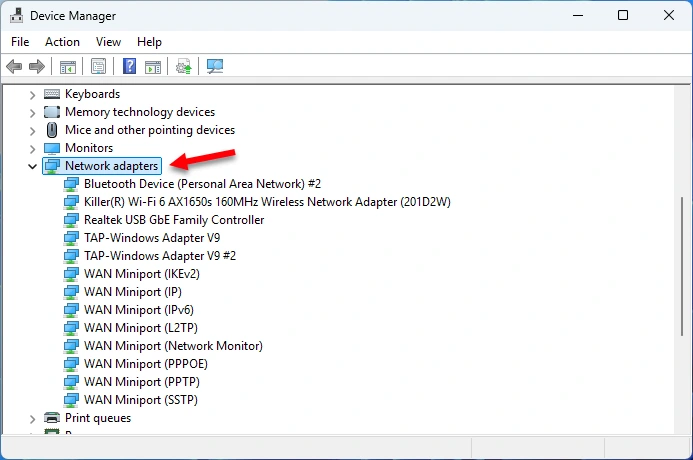Select WAN Miniport (IP) text
The height and width of the screenshot is (460, 693).
coord(133,292)
